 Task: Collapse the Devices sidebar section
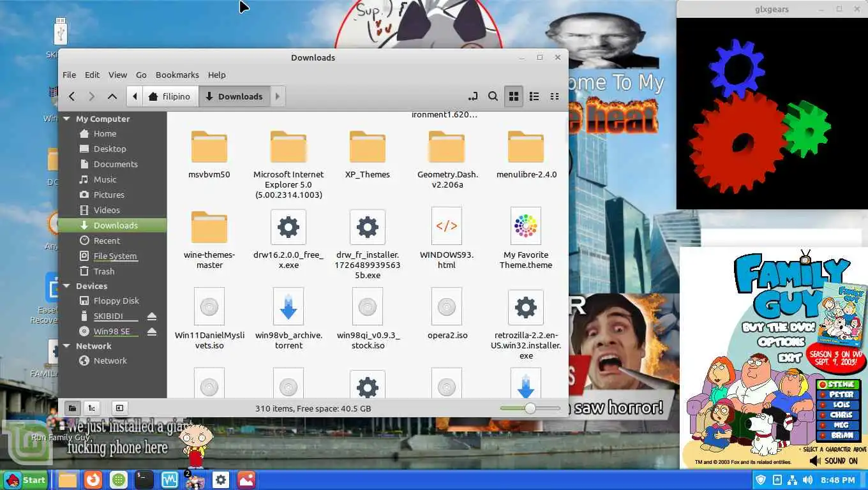pyautogui.click(x=66, y=286)
